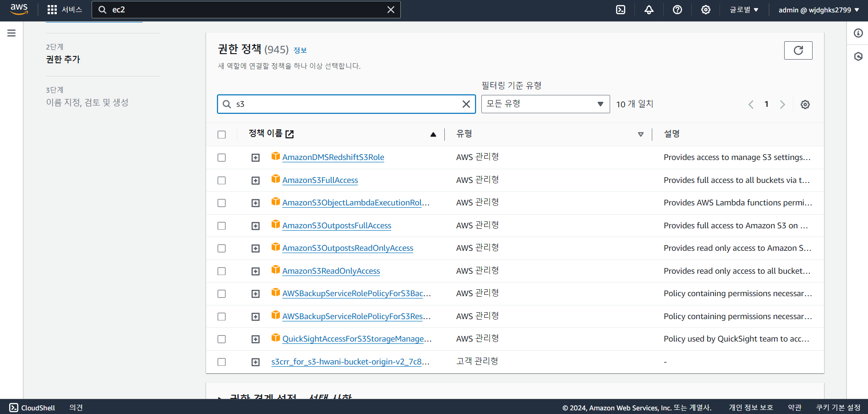Image resolution: width=868 pixels, height=414 pixels.
Task: Open the info panel icon on right
Action: [858, 33]
